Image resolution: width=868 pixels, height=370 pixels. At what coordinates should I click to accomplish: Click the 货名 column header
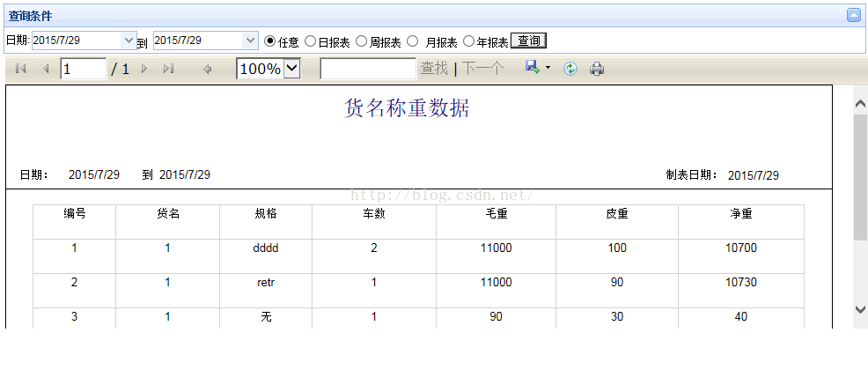168,214
